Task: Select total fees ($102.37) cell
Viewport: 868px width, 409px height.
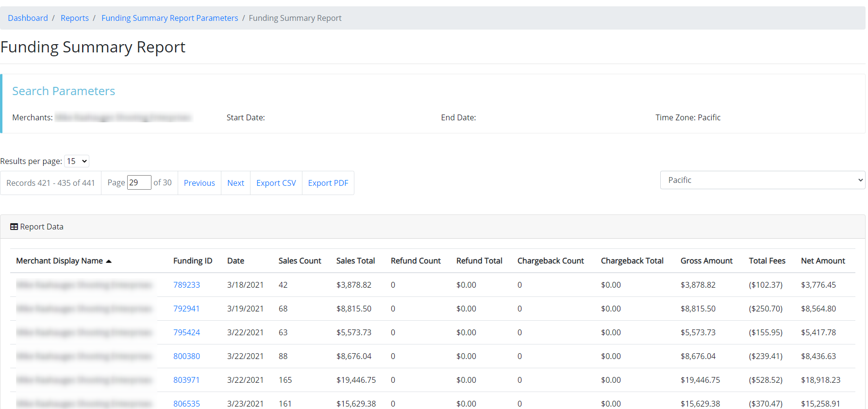Action: 766,285
